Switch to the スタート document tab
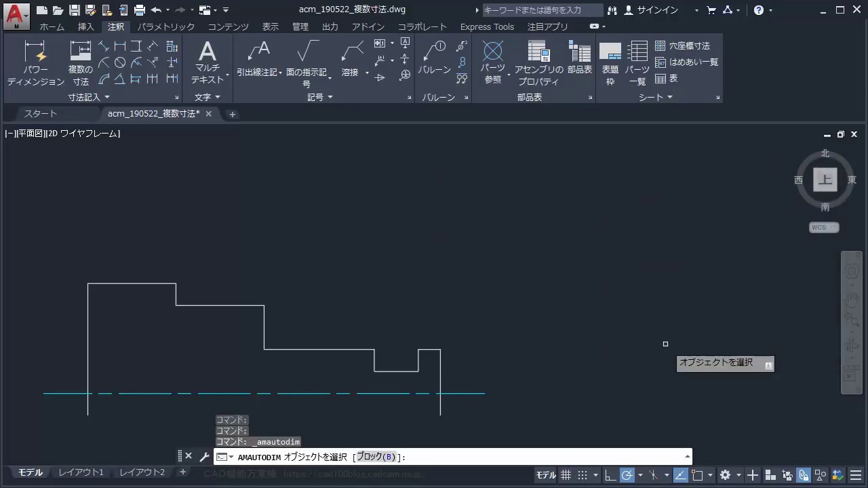The height and width of the screenshot is (488, 868). (41, 114)
